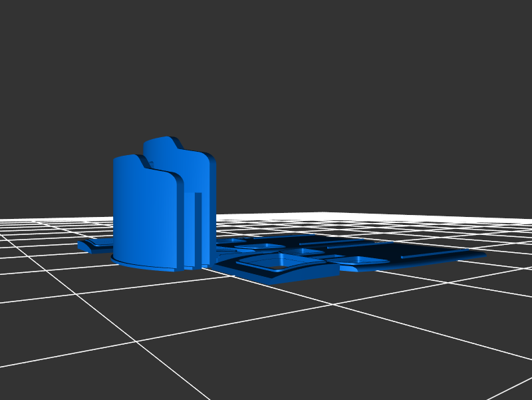Click the grid intersection just below the square frame
This screenshot has width=532, height=400.
tap(331, 304)
